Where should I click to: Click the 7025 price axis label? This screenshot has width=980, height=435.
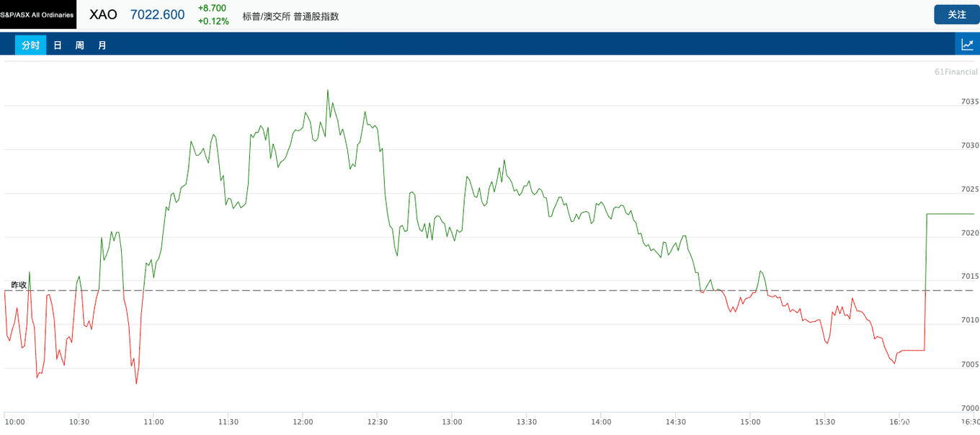tap(969, 189)
